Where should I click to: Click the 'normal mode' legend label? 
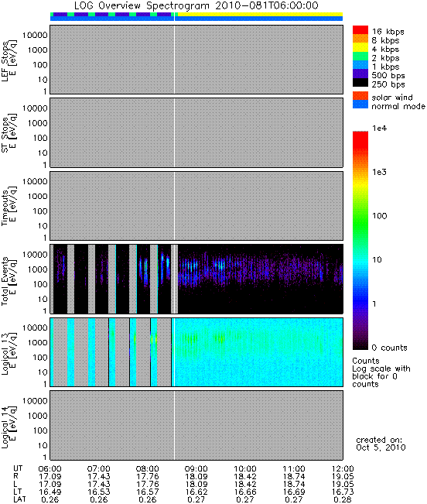tap(398, 106)
